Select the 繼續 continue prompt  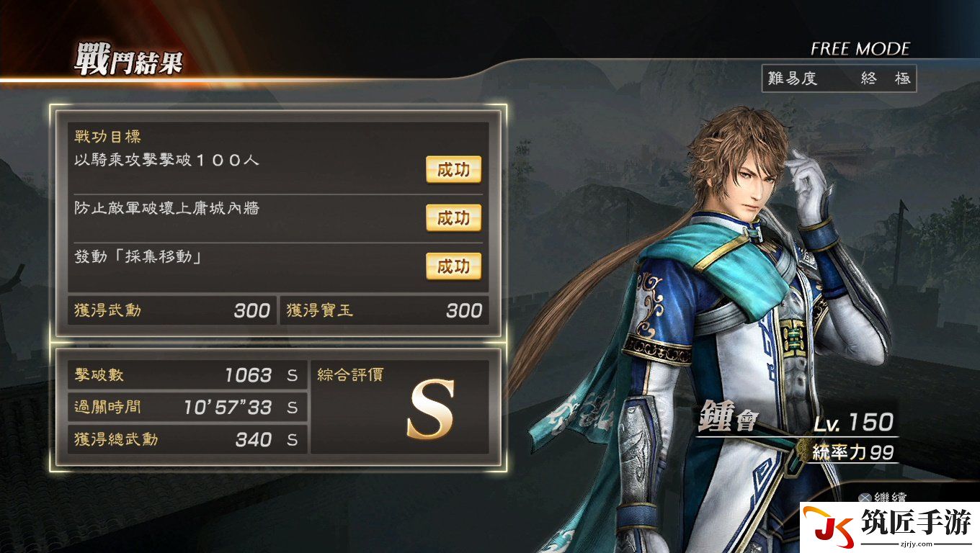(x=883, y=498)
